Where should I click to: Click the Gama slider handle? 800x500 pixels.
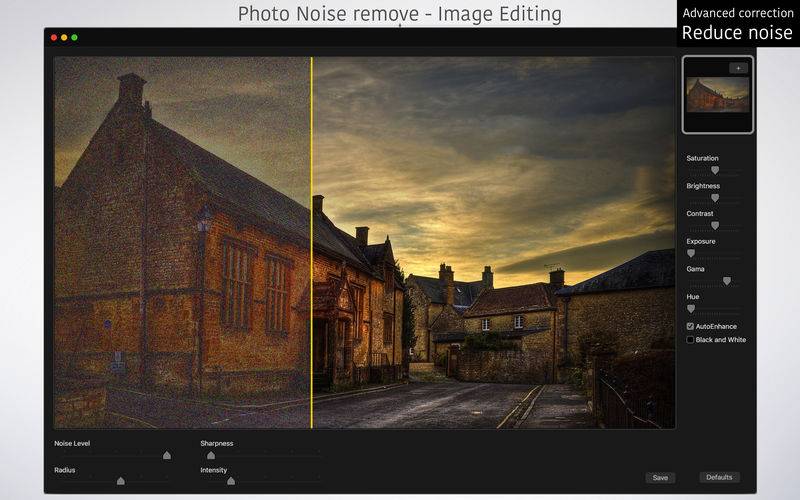(727, 281)
